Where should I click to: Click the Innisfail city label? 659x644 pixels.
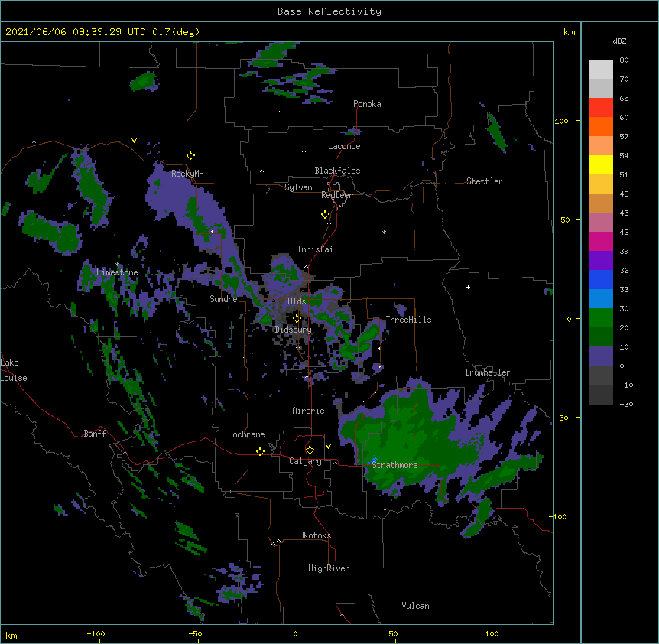(317, 249)
